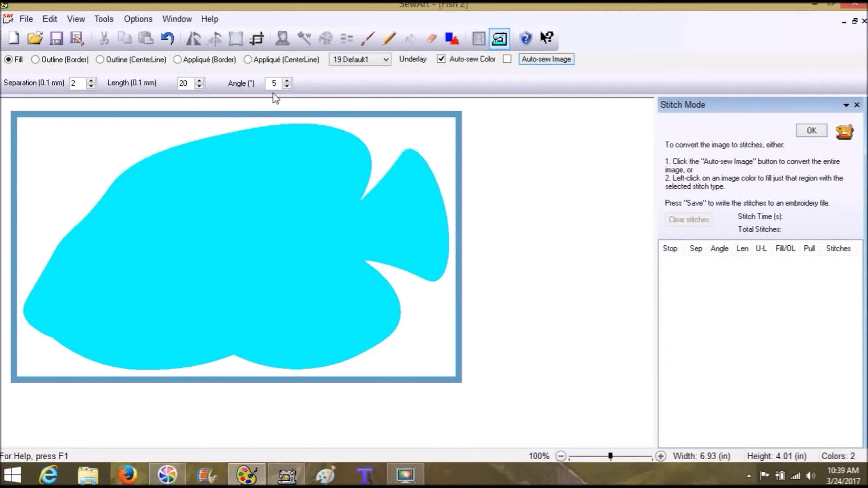Click zoom in plus button
The image size is (868, 488).
click(x=660, y=456)
